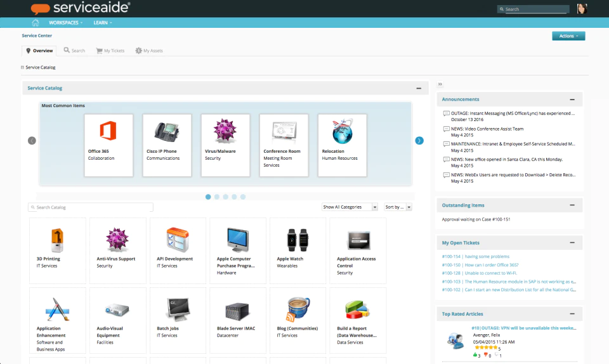The image size is (609, 364).
Task: Open ticket #100-128 Wi-Fi issue
Action: pos(480,273)
